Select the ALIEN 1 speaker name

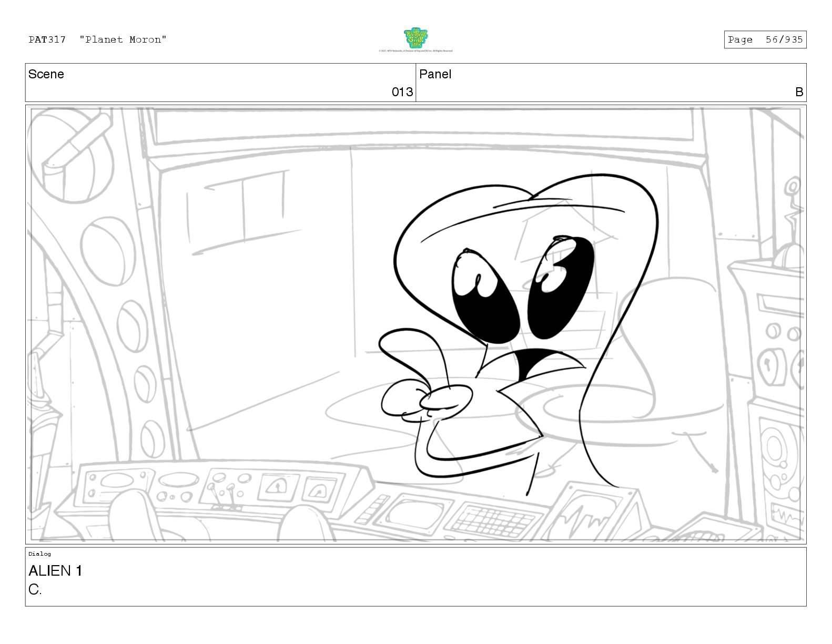coord(55,571)
